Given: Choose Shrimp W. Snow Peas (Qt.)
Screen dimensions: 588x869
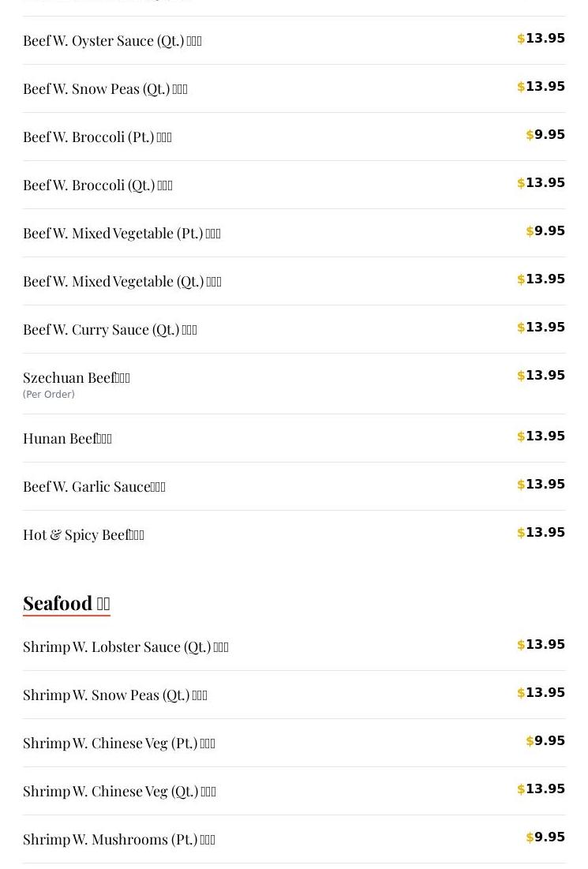Looking at the screenshot, I should [x=115, y=695].
